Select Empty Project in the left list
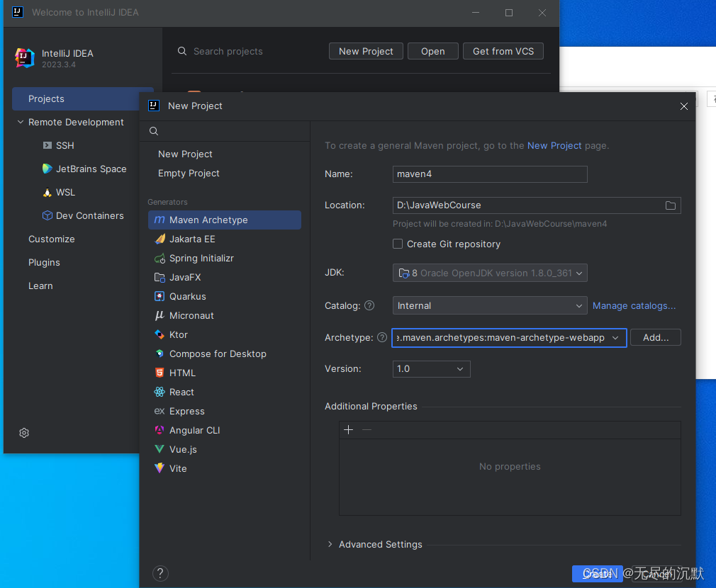Screen dimensions: 716x588 [189, 174]
